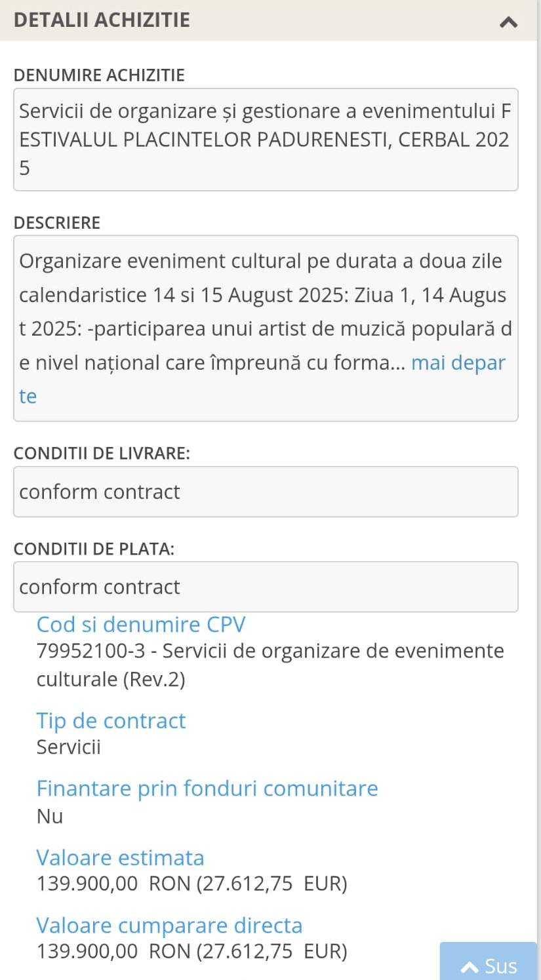The image size is (541, 980).
Task: Click the 'Cod si denumire CPV' label
Action: (141, 624)
